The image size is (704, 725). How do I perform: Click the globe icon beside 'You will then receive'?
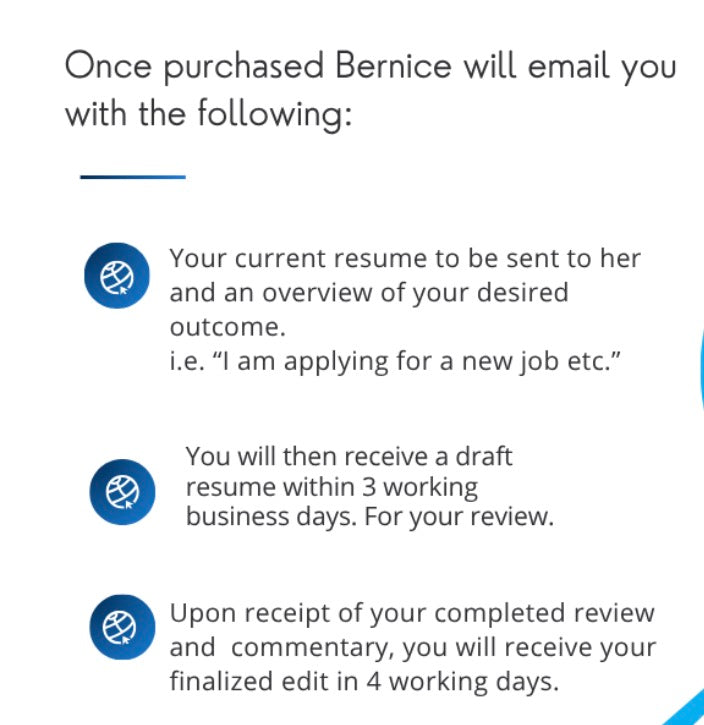pos(122,491)
